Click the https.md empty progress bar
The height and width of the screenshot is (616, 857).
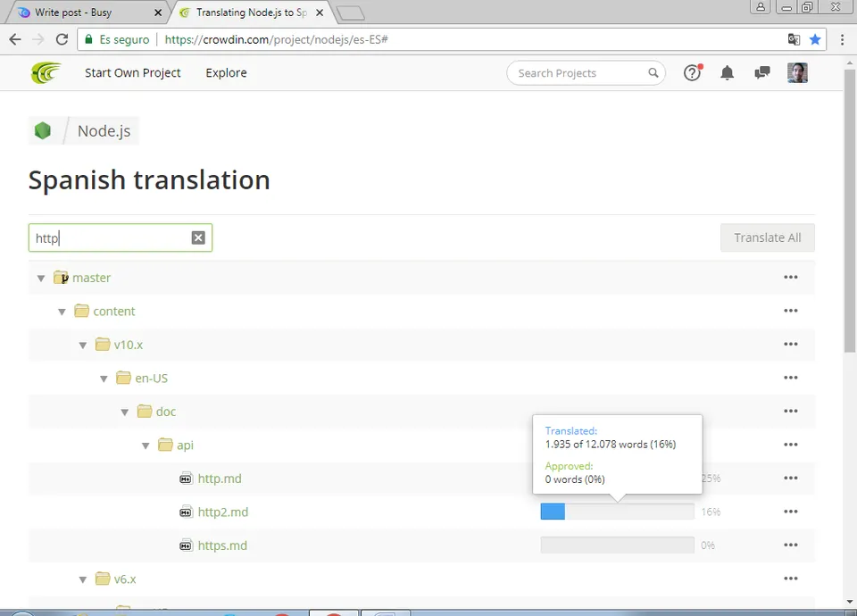pyautogui.click(x=617, y=545)
